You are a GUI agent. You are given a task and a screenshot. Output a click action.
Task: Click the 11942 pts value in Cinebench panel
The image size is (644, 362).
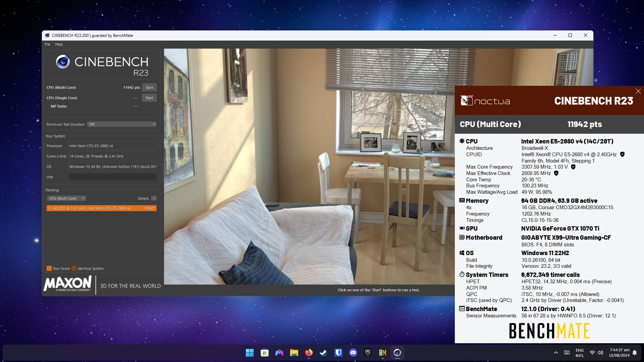coord(131,87)
